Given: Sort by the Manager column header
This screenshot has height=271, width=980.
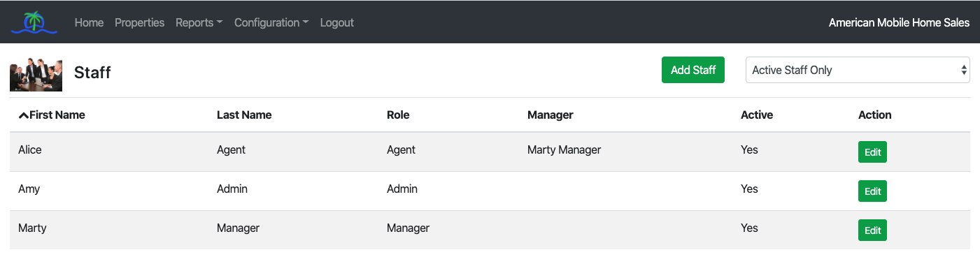Looking at the screenshot, I should point(551,115).
